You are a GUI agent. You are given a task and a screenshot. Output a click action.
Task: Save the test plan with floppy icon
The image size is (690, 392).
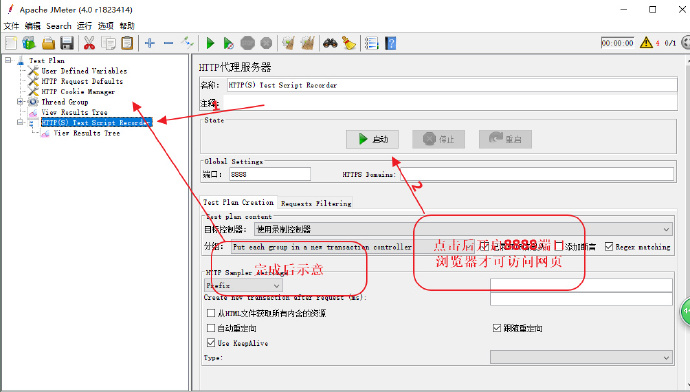click(67, 43)
